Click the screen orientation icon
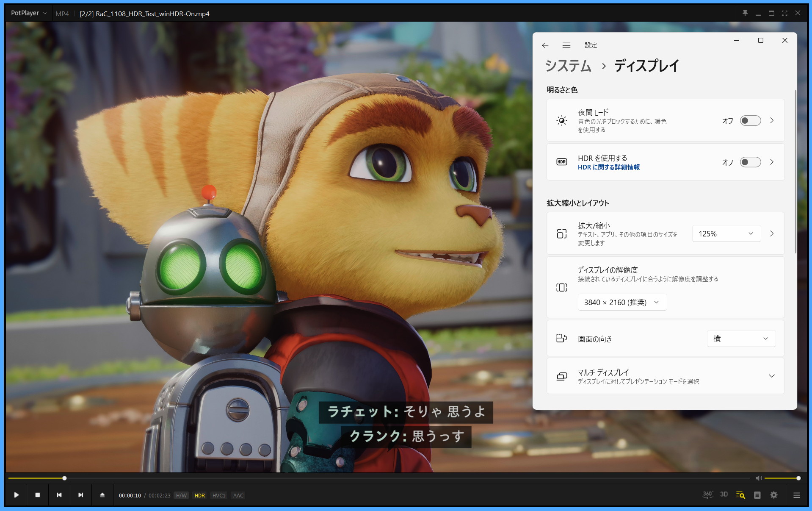The height and width of the screenshot is (511, 812). (562, 338)
